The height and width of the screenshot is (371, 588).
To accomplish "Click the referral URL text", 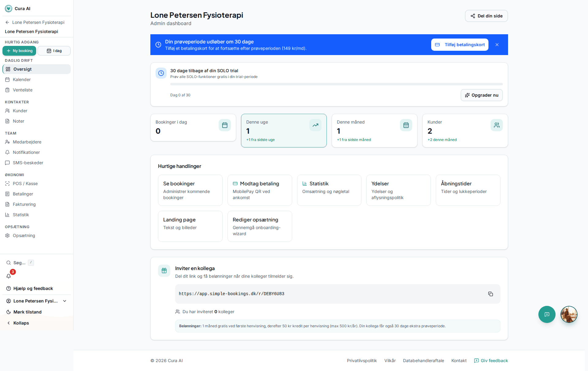I will (x=232, y=294).
